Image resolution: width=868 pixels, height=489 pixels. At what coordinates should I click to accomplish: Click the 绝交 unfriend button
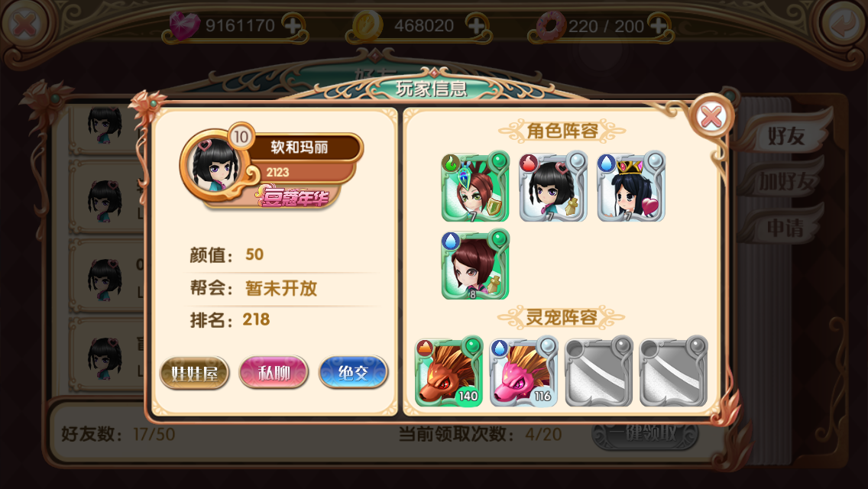tap(353, 373)
